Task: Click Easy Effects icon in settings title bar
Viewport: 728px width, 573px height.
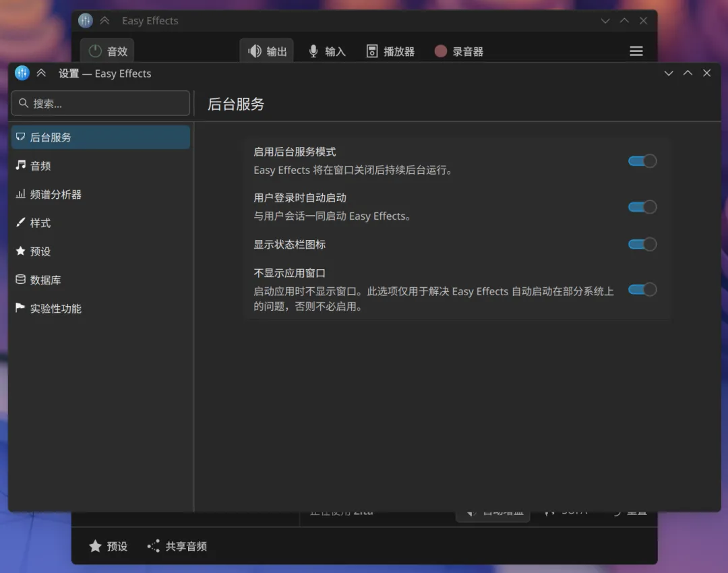Action: pyautogui.click(x=22, y=73)
